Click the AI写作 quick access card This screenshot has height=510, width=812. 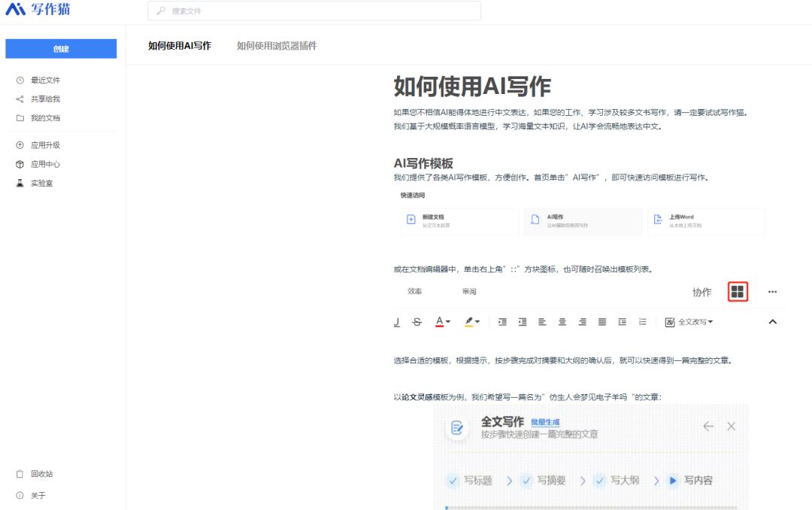(x=583, y=221)
